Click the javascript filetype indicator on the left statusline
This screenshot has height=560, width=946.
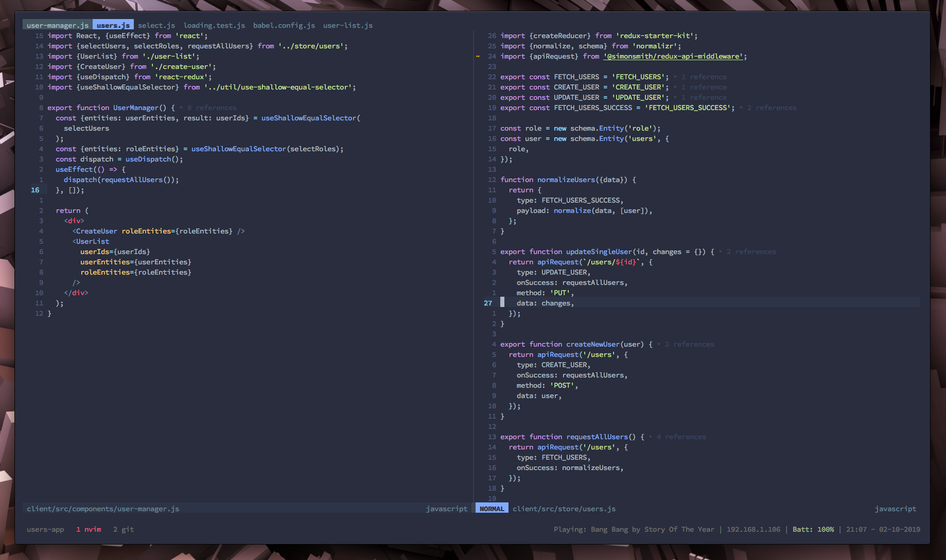coord(447,508)
